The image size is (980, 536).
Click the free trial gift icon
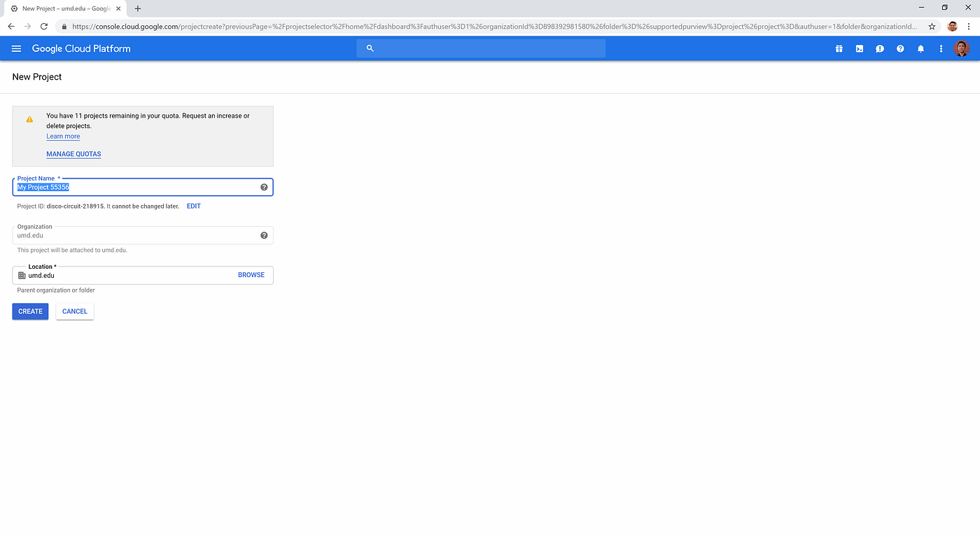[x=839, y=48]
